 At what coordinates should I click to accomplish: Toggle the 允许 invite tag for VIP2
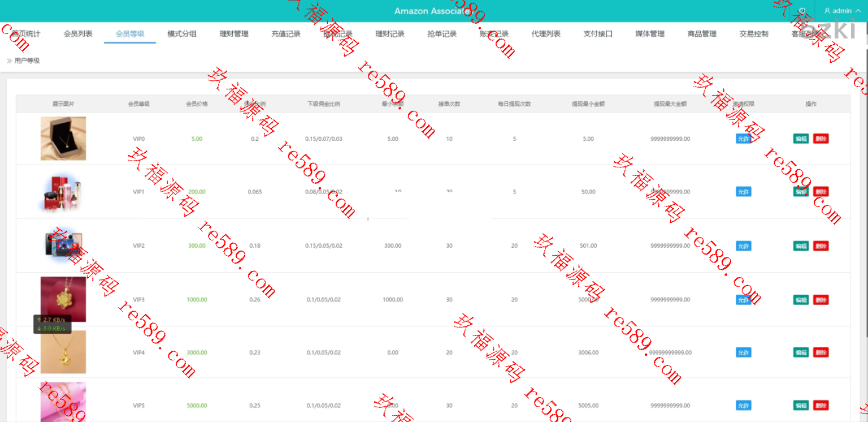coord(744,246)
